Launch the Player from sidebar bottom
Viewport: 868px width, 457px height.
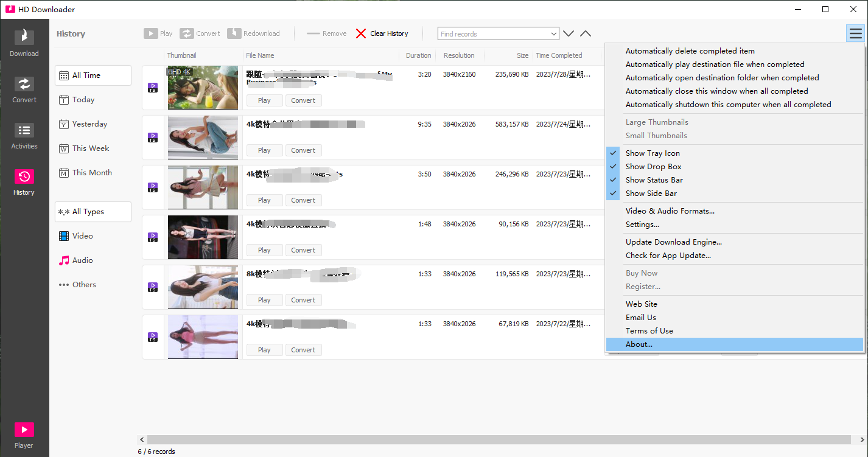click(x=24, y=434)
